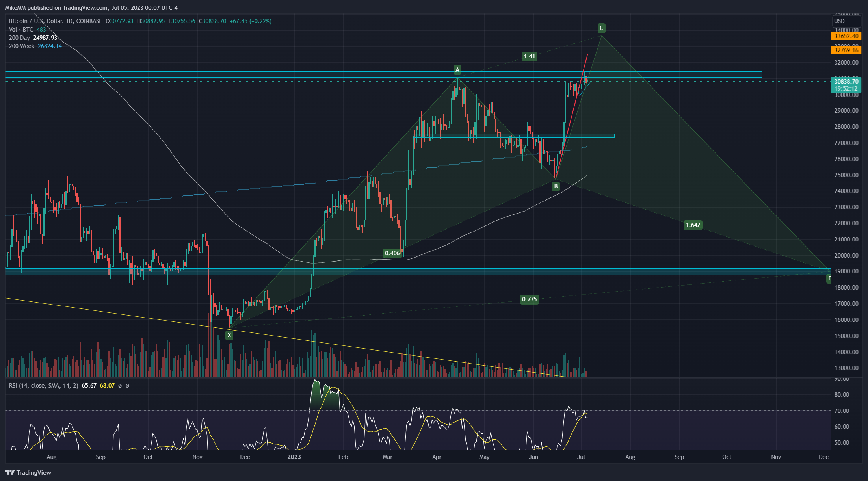Select the 0.775 ratio label
Viewport: 868px width, 481px height.
(530, 299)
